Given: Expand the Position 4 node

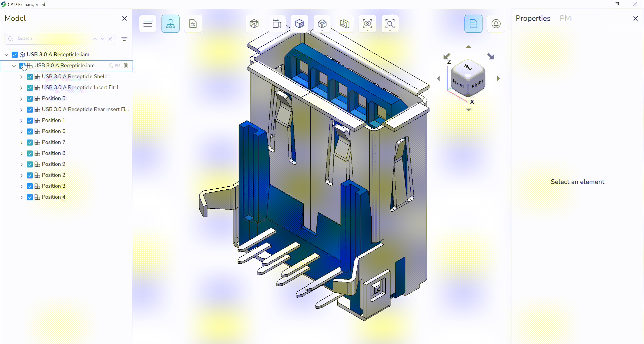Looking at the screenshot, I should (21, 197).
